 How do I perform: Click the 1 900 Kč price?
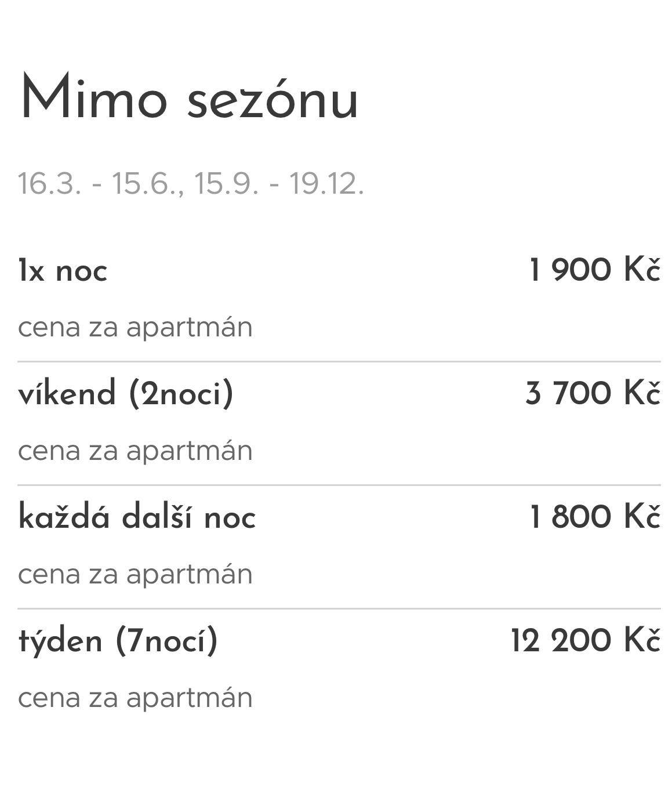(x=594, y=270)
